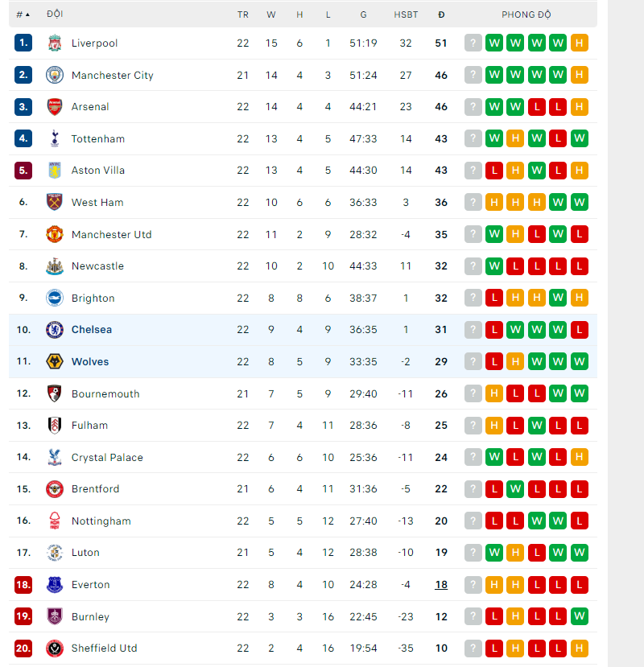Click Liverpool's gray question-mark next match badge

(473, 43)
